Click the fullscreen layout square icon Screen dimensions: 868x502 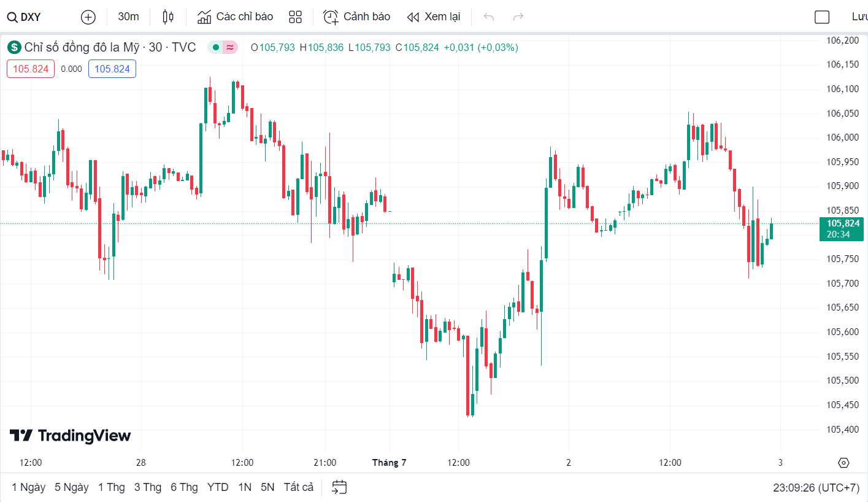click(822, 17)
